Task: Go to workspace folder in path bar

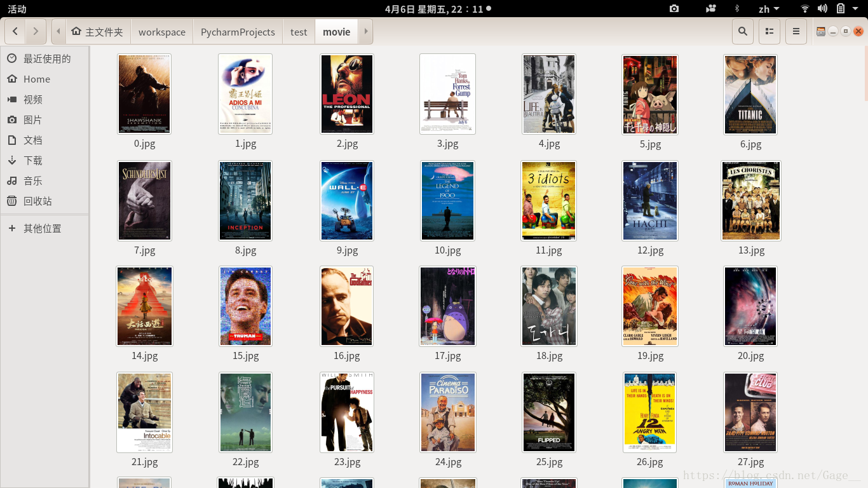Action: coord(162,32)
